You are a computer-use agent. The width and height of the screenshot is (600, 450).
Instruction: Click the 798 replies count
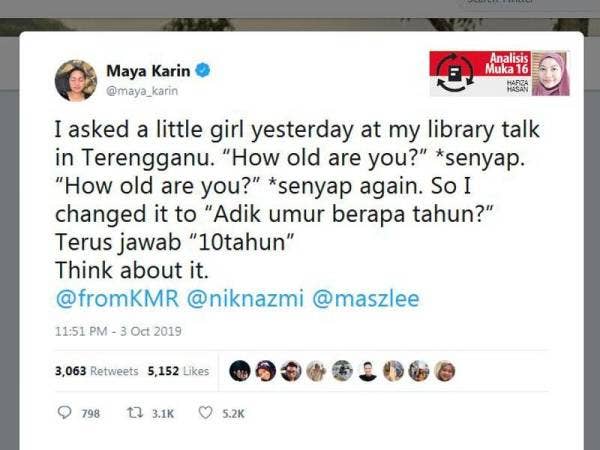90,413
